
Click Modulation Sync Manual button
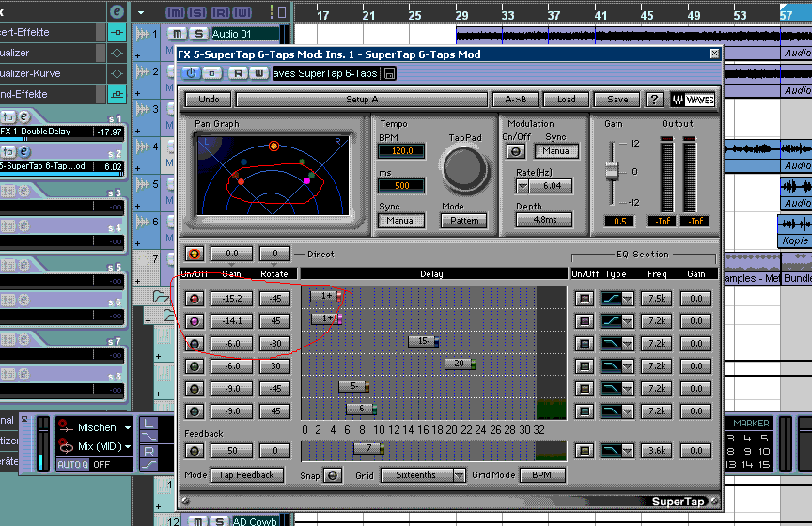[x=556, y=151]
